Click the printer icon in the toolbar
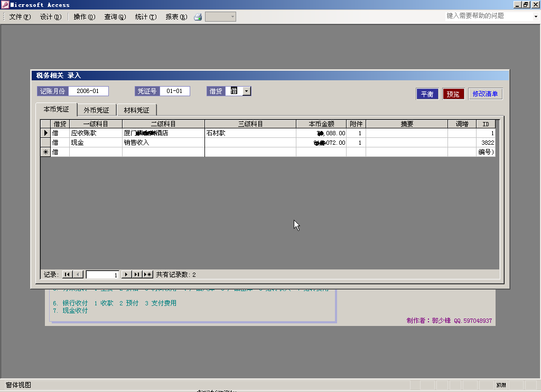541x392 pixels. click(198, 17)
